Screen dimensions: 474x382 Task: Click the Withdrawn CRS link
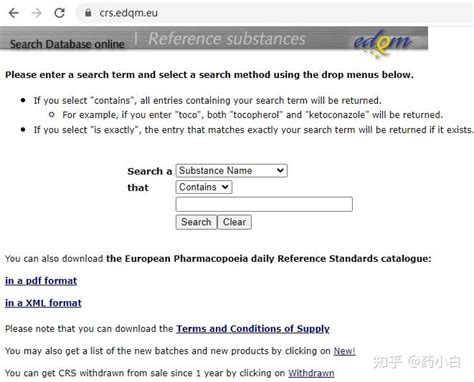click(311, 373)
